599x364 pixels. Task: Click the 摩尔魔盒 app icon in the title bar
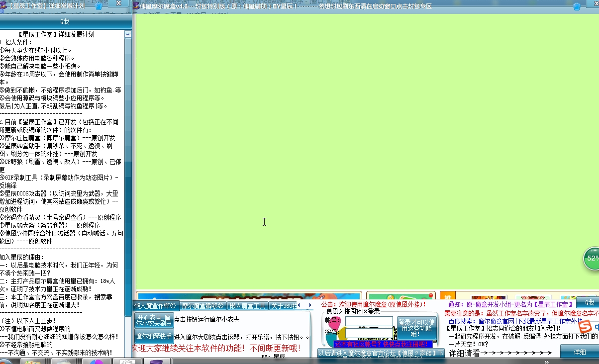[136, 6]
